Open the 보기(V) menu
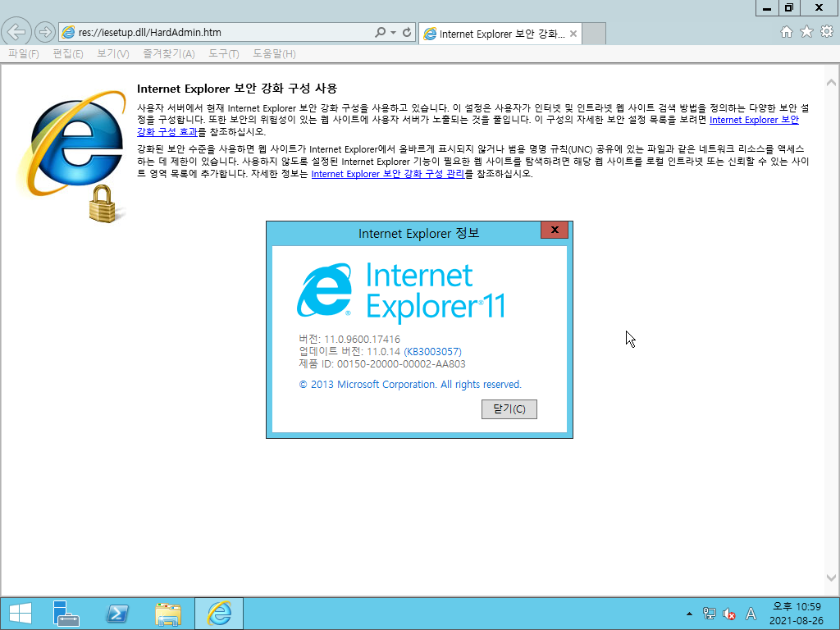Viewport: 840px width, 630px height. click(113, 53)
